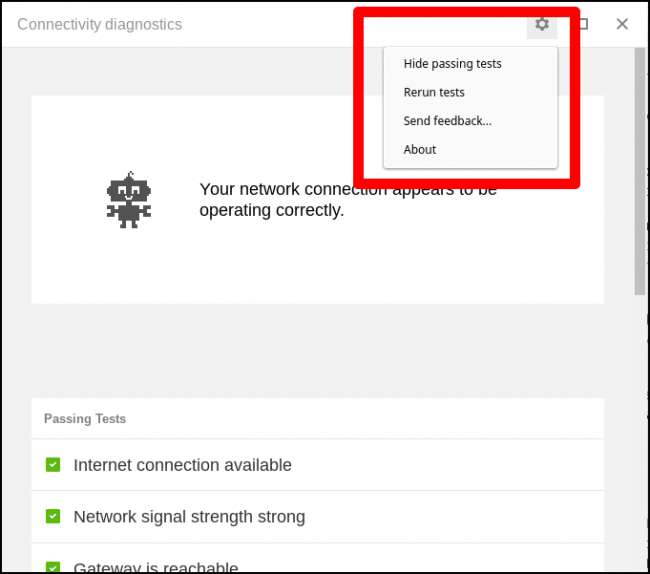Screen dimensions: 650x574
Task: Click empty area left of the robot icon
Action: (65, 200)
